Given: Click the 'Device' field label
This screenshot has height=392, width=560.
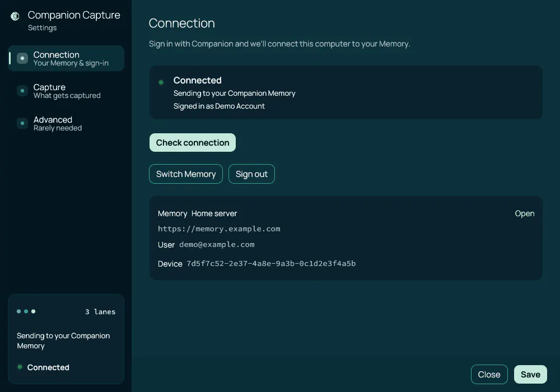Looking at the screenshot, I should tap(170, 264).
